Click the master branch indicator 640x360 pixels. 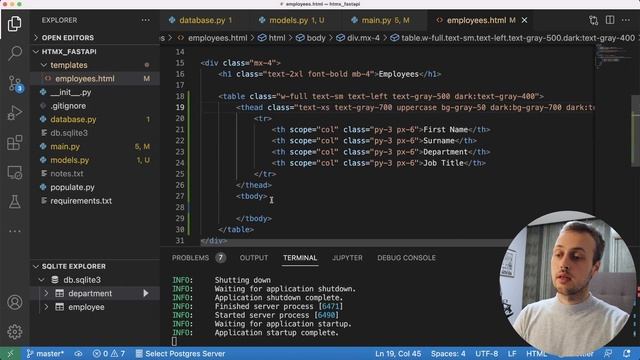coord(45,353)
